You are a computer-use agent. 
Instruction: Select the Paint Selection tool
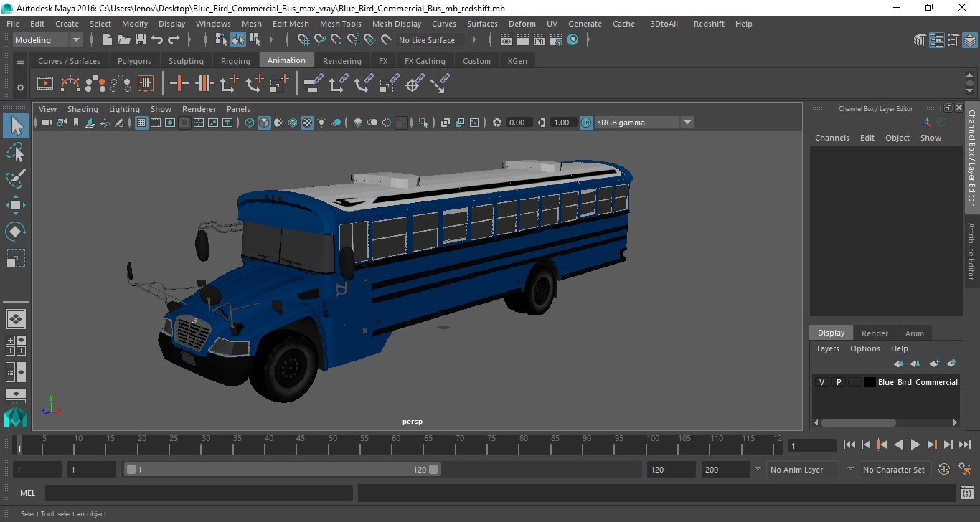[16, 179]
